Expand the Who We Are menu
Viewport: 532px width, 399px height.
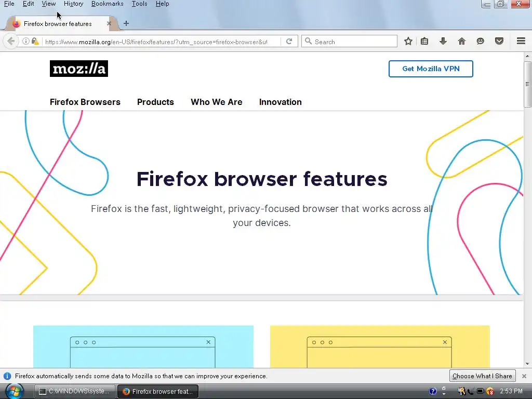click(x=217, y=102)
